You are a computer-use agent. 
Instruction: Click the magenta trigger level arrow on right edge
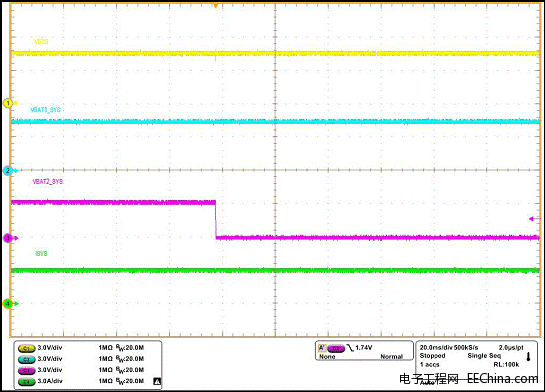[x=534, y=219]
